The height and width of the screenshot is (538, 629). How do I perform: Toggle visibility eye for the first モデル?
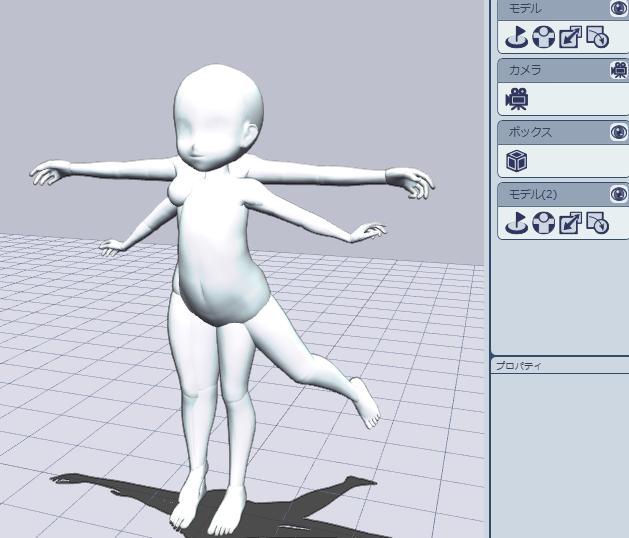pyautogui.click(x=619, y=9)
